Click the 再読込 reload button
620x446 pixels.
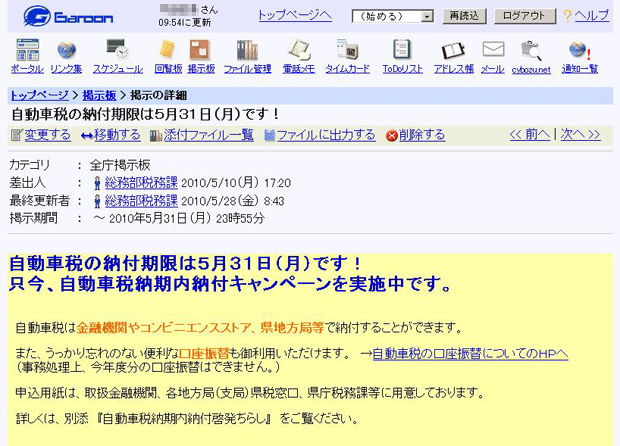tap(464, 16)
